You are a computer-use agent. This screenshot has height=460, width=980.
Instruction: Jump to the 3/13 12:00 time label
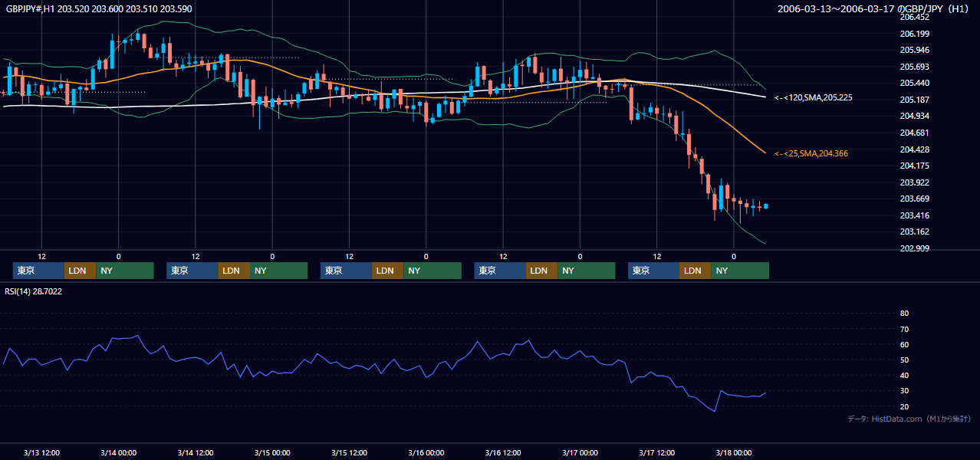[41, 452]
